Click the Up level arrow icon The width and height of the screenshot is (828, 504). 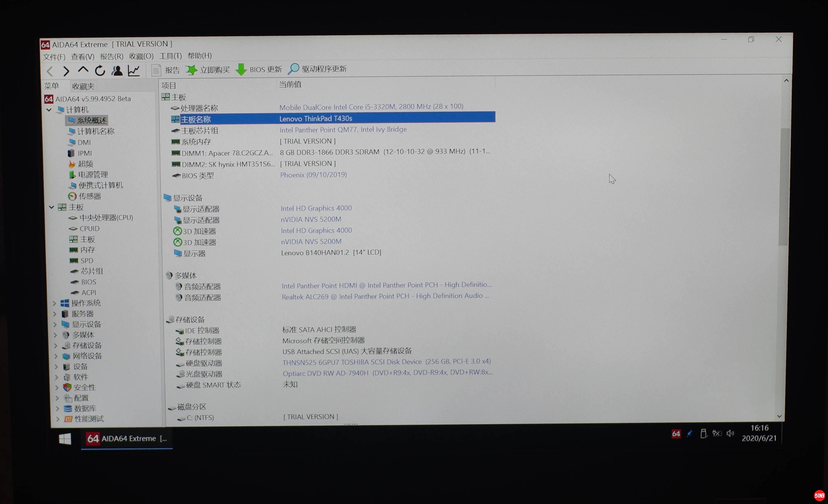point(83,70)
